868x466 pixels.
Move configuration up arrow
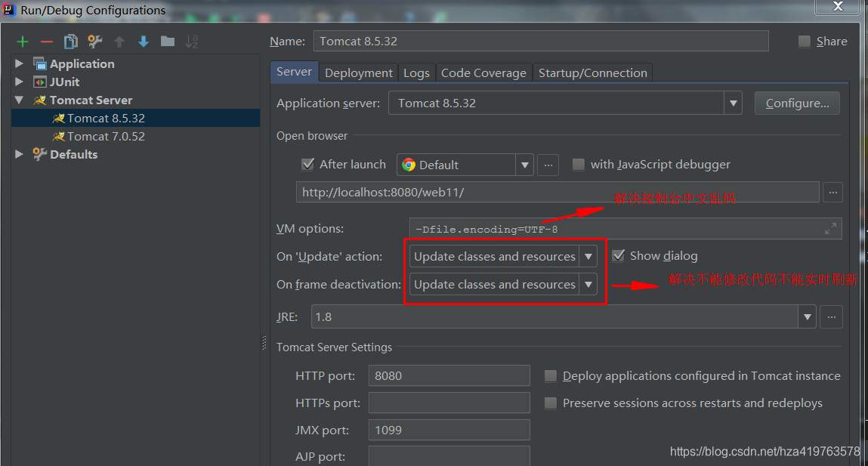(x=119, y=42)
